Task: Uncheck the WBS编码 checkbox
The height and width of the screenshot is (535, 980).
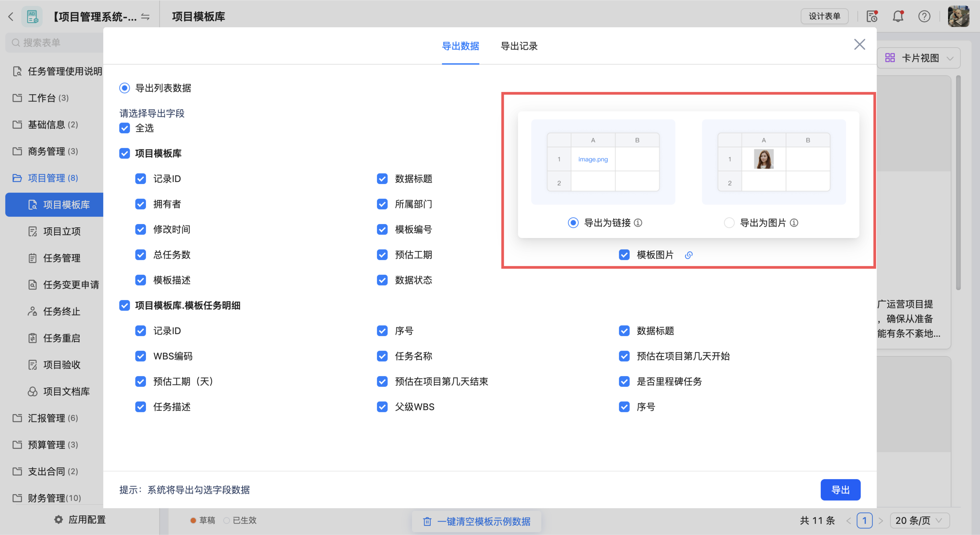Action: [x=140, y=356]
